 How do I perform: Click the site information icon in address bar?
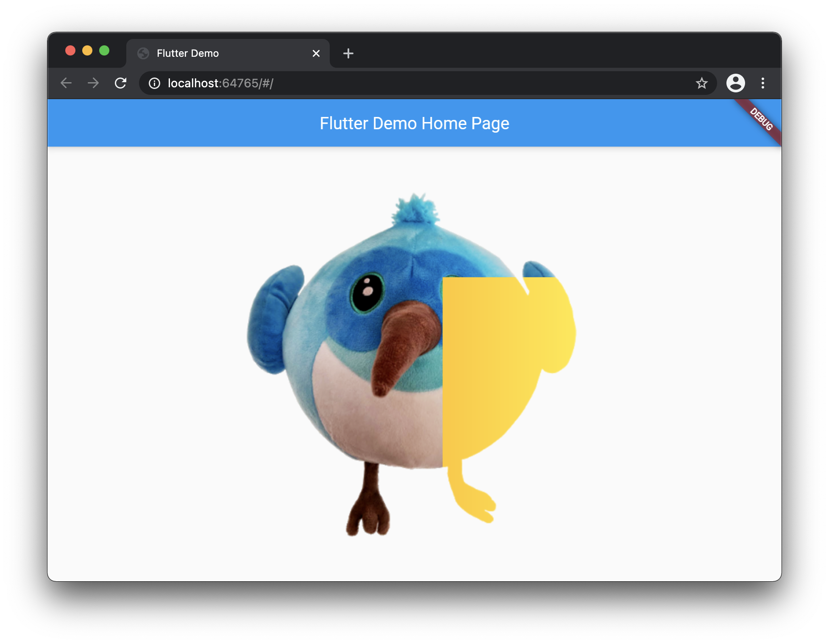coord(154,83)
